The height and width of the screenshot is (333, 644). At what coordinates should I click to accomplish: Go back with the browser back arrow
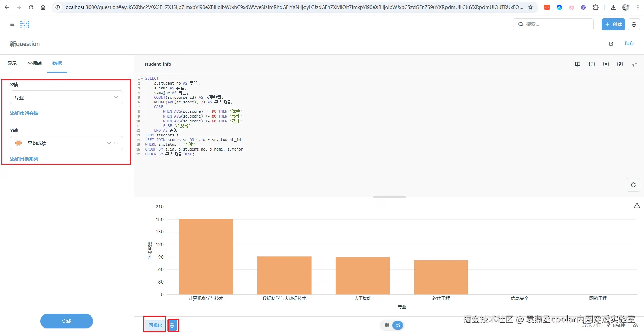(7, 7)
